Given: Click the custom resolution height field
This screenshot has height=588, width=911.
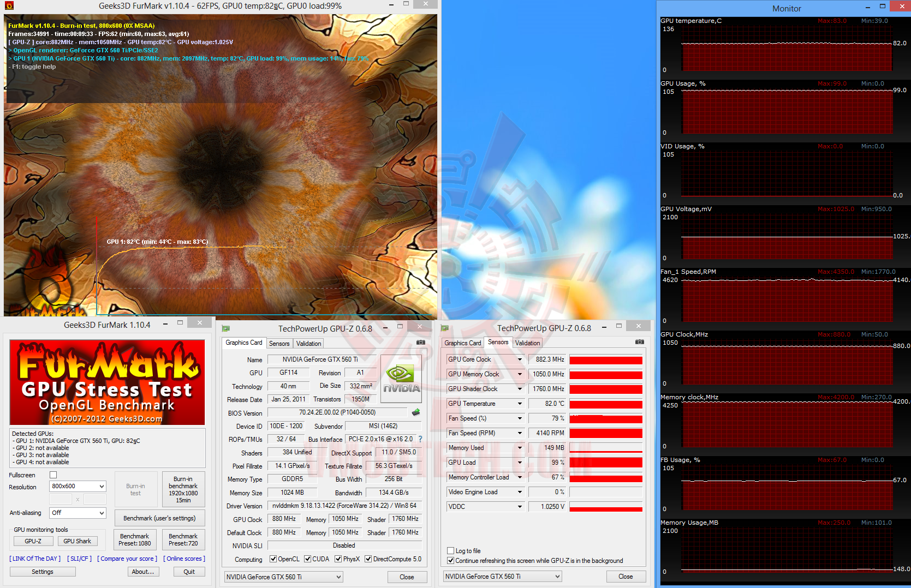Looking at the screenshot, I should [x=95, y=500].
